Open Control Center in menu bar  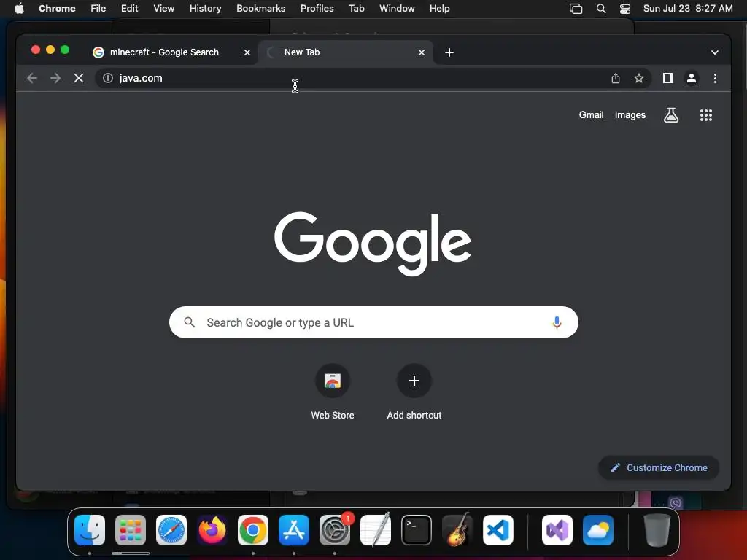click(624, 9)
